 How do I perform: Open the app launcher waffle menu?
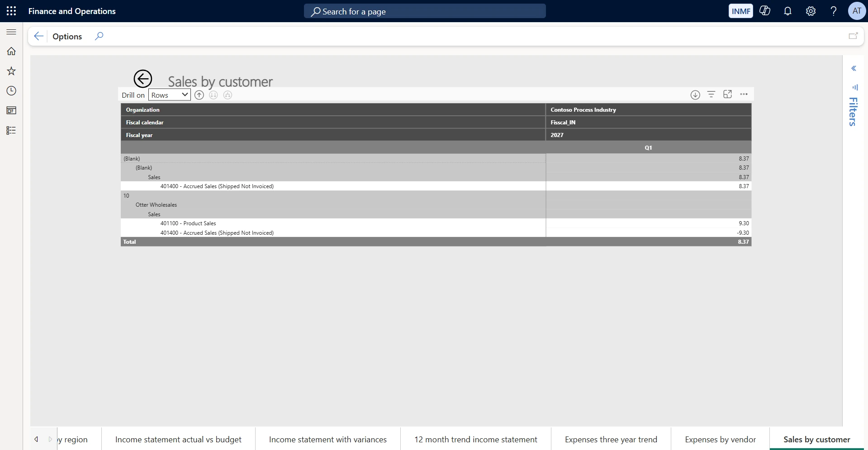click(x=11, y=11)
